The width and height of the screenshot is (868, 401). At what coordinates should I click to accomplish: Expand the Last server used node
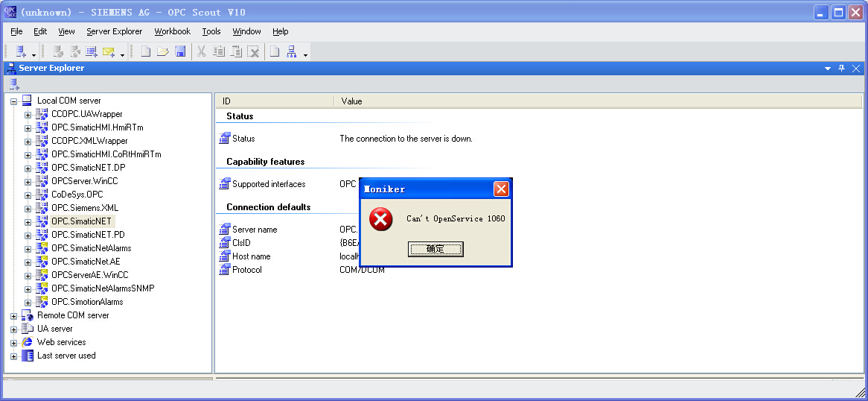pos(14,356)
